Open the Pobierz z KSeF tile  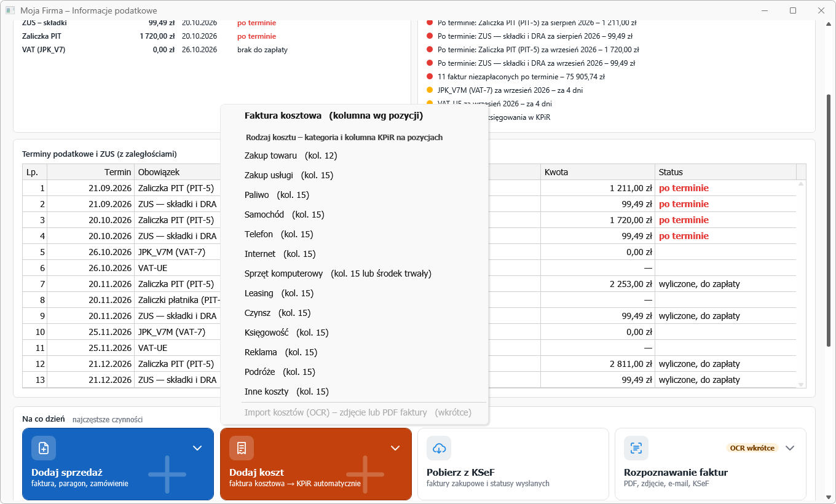pos(513,464)
